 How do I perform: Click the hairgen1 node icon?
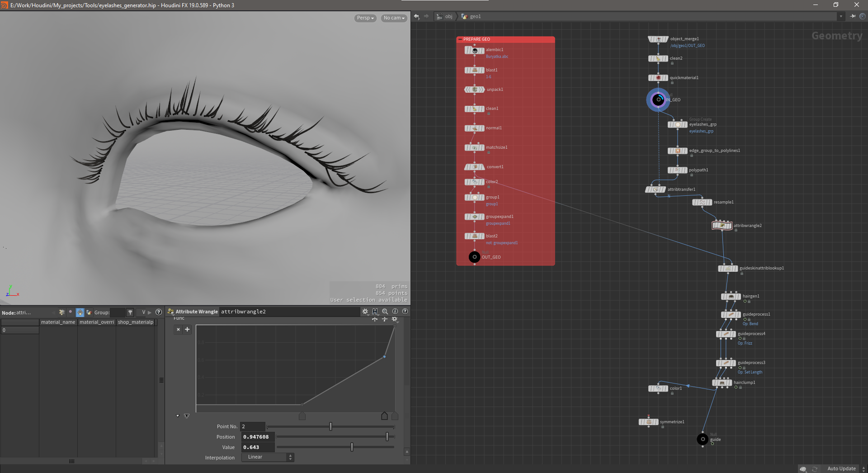[x=731, y=297]
